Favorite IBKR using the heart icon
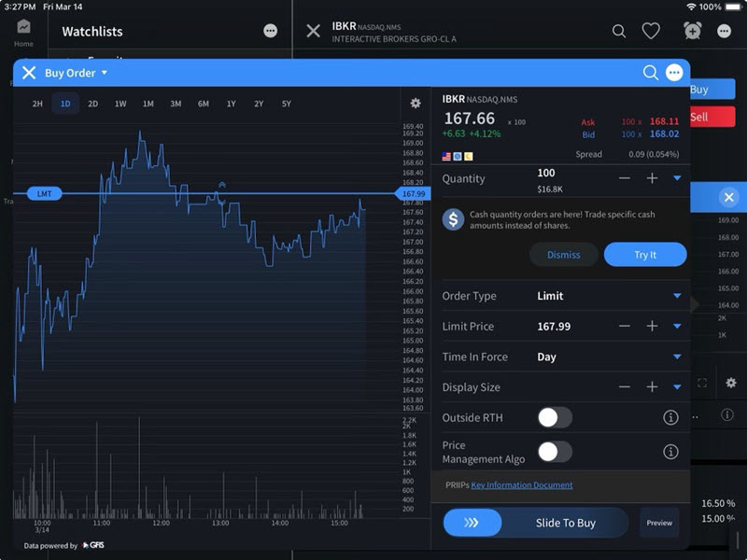The height and width of the screenshot is (560, 747). point(653,31)
